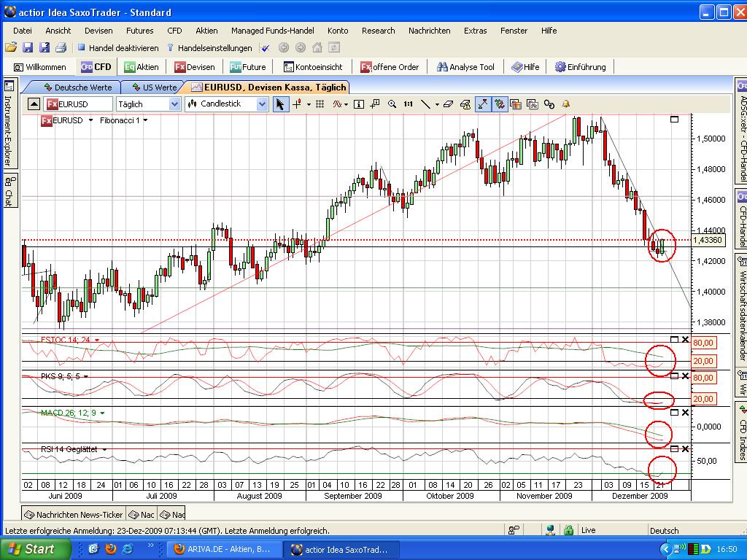Click the printer icon in main toolbar
Image resolution: width=747 pixels, height=560 pixels.
click(61, 48)
